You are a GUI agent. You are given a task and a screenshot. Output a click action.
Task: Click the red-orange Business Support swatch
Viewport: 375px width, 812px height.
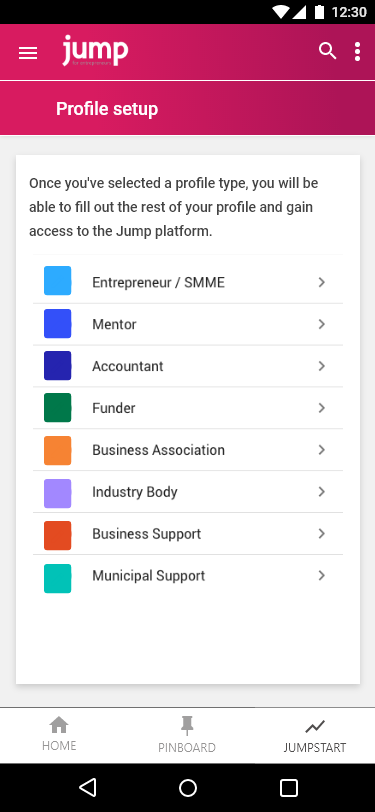click(x=57, y=535)
